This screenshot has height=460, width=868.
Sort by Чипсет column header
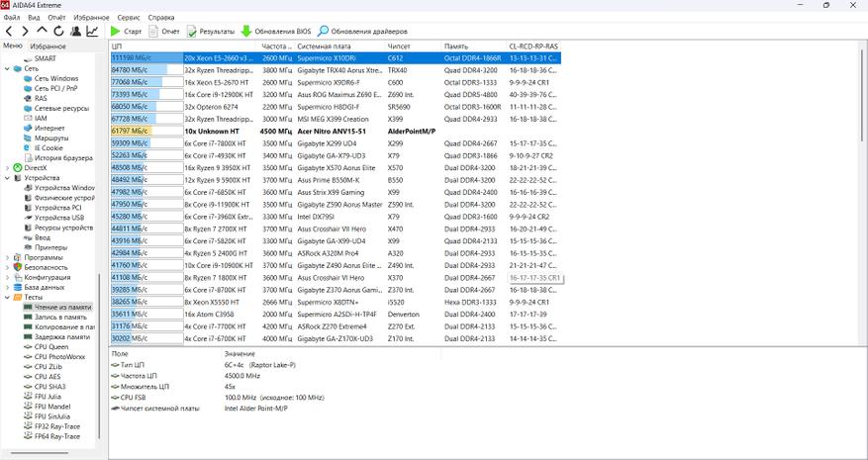pyautogui.click(x=413, y=46)
